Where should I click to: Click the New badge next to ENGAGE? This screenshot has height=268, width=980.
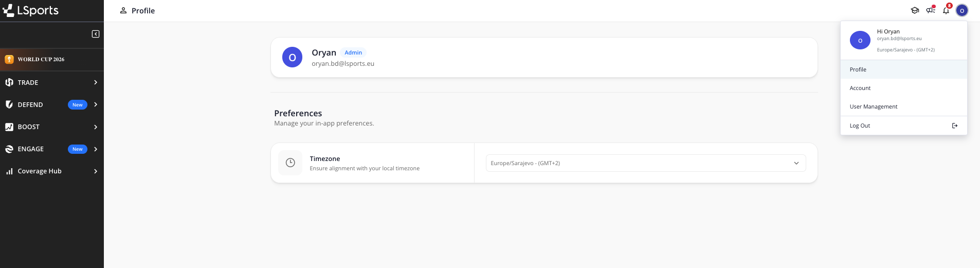tap(78, 149)
